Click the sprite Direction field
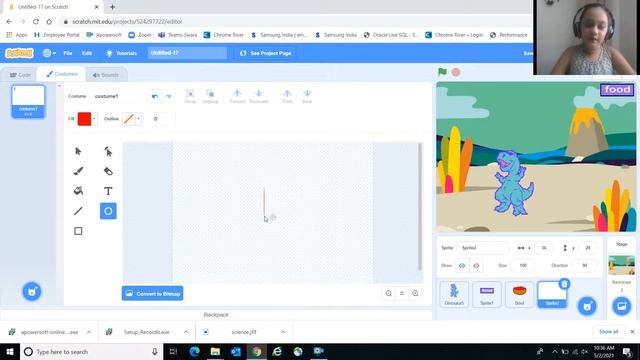 pos(584,265)
